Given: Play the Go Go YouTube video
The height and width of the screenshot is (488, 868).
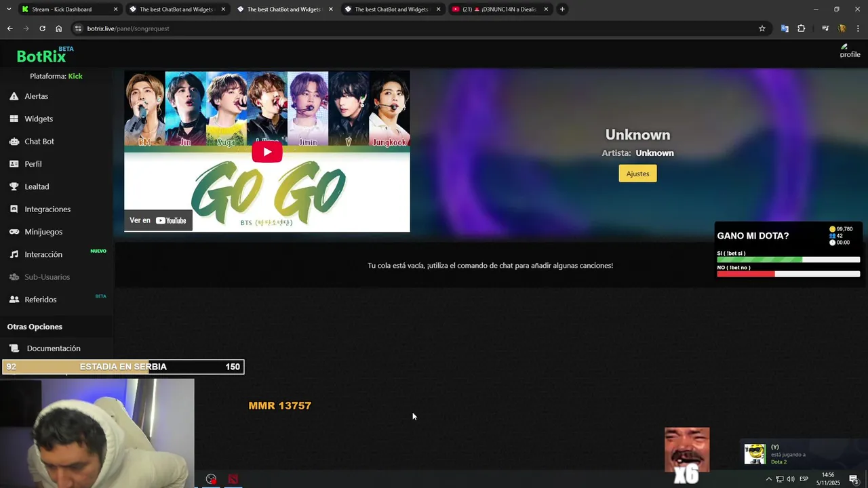Looking at the screenshot, I should click(x=267, y=152).
